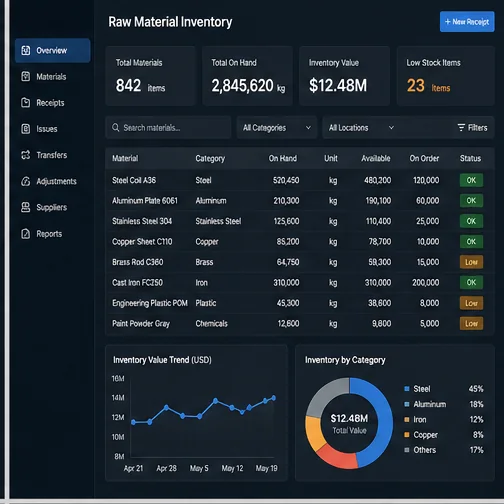Screen dimensions: 504x504
Task: Select Copper Sheet C110 material
Action: pyautogui.click(x=142, y=242)
